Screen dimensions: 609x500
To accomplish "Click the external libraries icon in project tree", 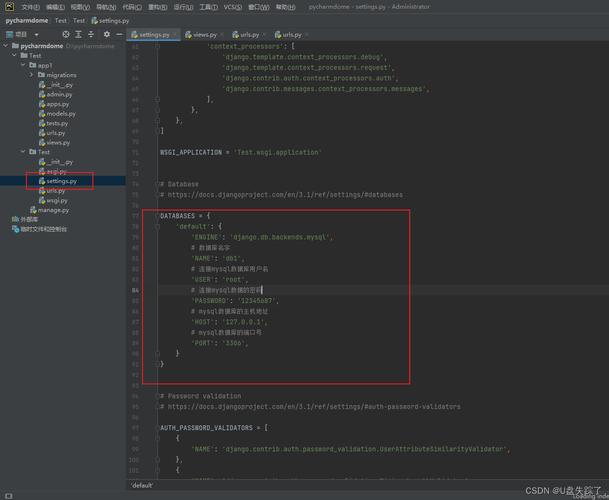I will point(16,220).
